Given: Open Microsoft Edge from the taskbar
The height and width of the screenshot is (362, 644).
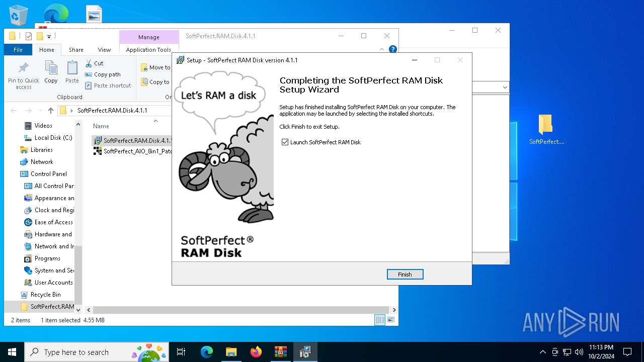Looking at the screenshot, I should [x=207, y=352].
